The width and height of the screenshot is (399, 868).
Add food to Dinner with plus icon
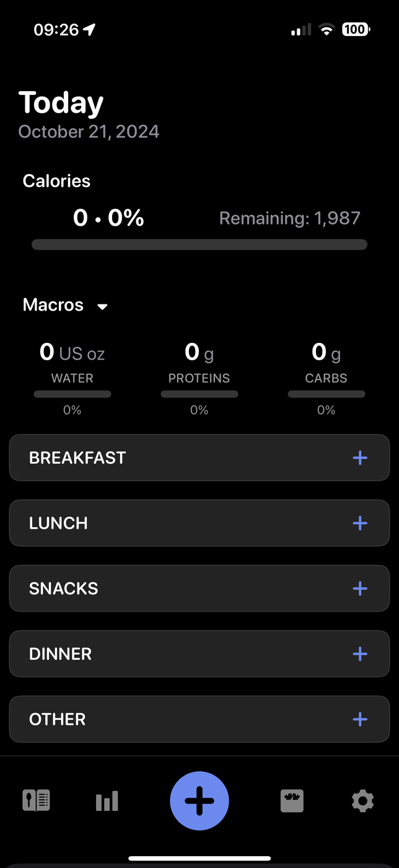pos(360,653)
